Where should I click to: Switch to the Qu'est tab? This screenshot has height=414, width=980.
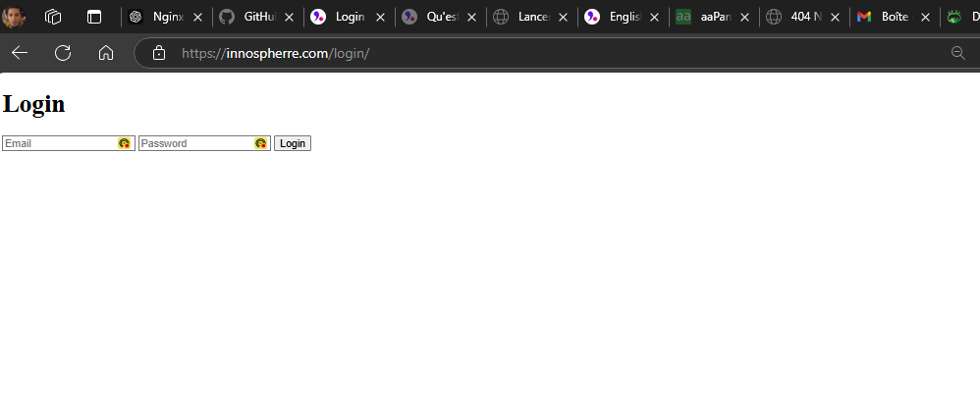440,17
